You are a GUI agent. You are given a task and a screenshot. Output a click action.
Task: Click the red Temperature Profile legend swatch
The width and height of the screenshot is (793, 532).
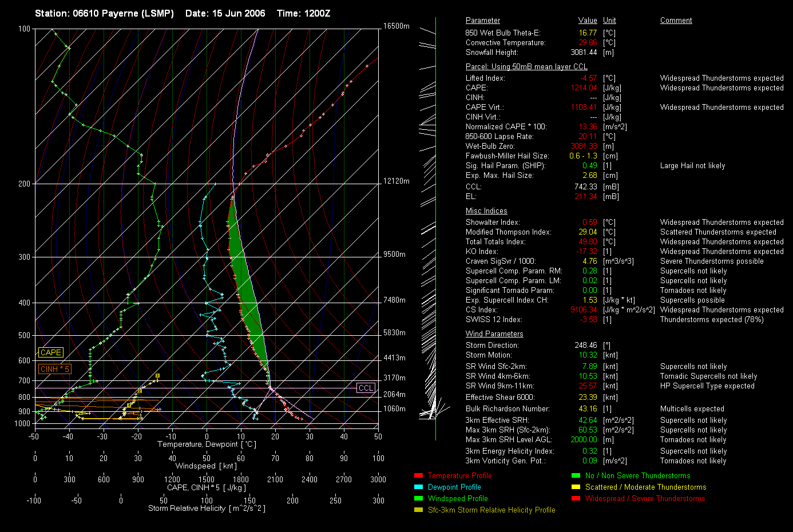point(418,475)
